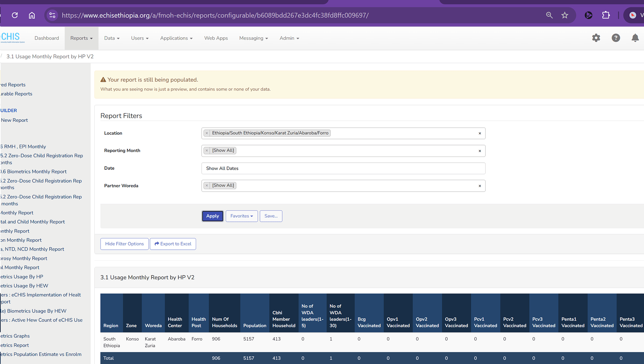
Task: Remove the Partner Woreda Show All tag
Action: click(x=207, y=186)
